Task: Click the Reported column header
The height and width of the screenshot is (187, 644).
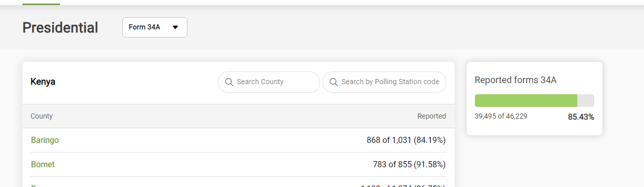Action: coord(432,116)
